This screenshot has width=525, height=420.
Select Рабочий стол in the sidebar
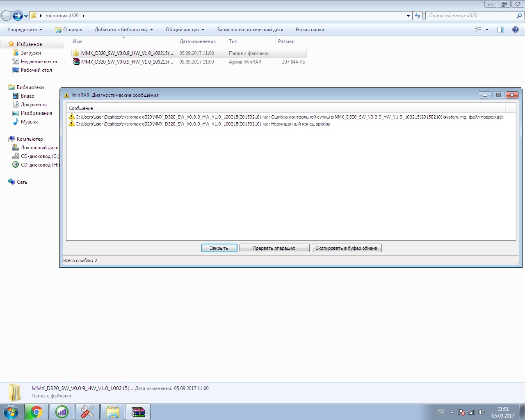36,70
